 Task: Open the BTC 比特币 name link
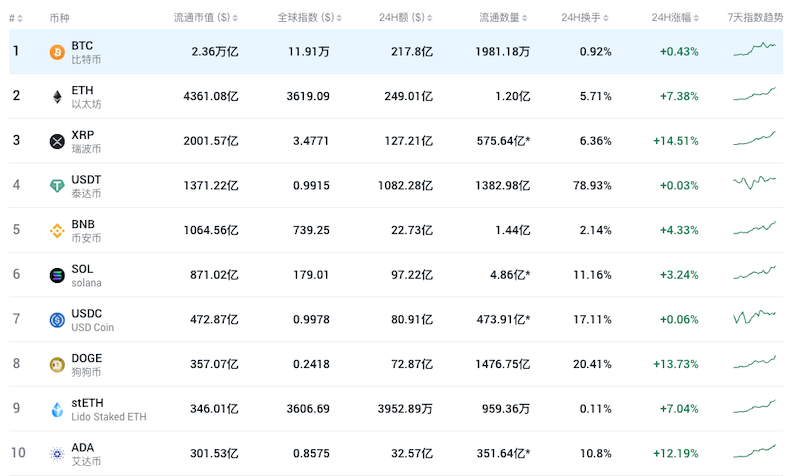84,52
